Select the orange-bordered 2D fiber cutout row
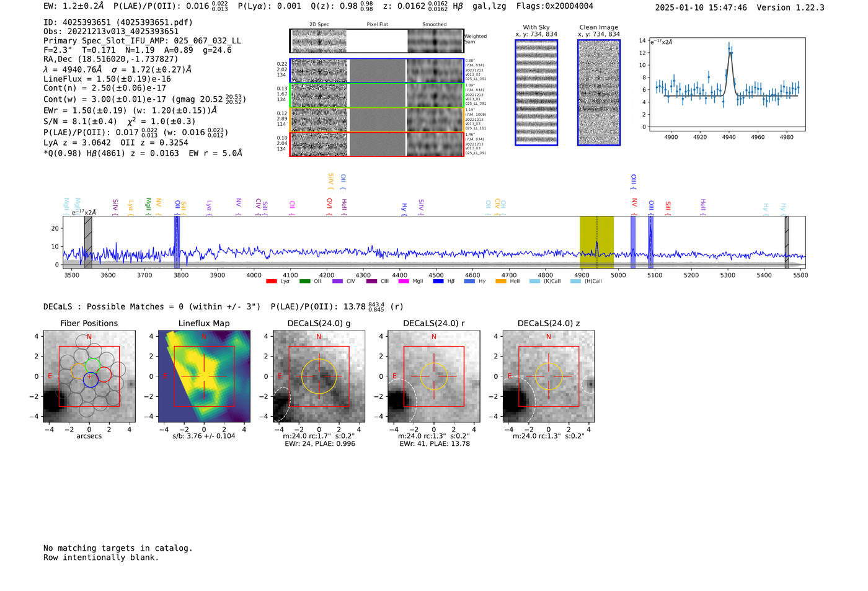This screenshot has height=591, width=868. 377,120
